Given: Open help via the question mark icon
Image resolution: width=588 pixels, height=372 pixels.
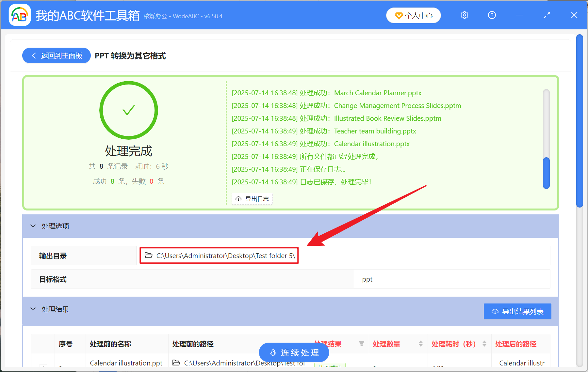Looking at the screenshot, I should coord(492,15).
